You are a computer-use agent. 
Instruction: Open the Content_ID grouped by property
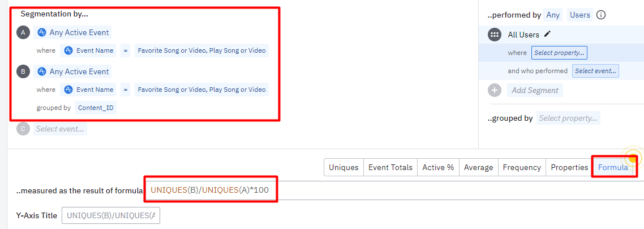click(96, 108)
